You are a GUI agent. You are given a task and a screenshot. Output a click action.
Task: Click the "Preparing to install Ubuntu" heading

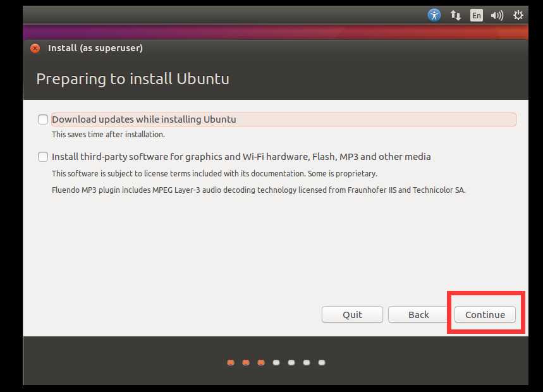(x=133, y=79)
